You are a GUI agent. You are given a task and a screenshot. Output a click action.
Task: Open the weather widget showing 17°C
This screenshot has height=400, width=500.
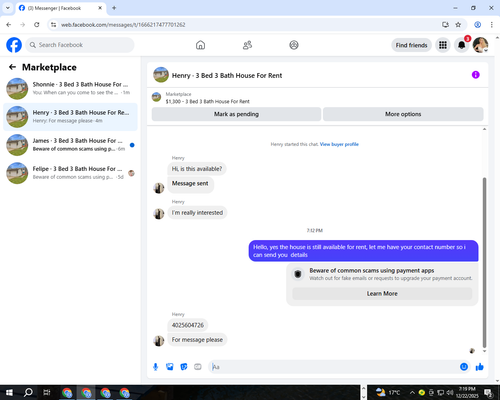(x=388, y=392)
